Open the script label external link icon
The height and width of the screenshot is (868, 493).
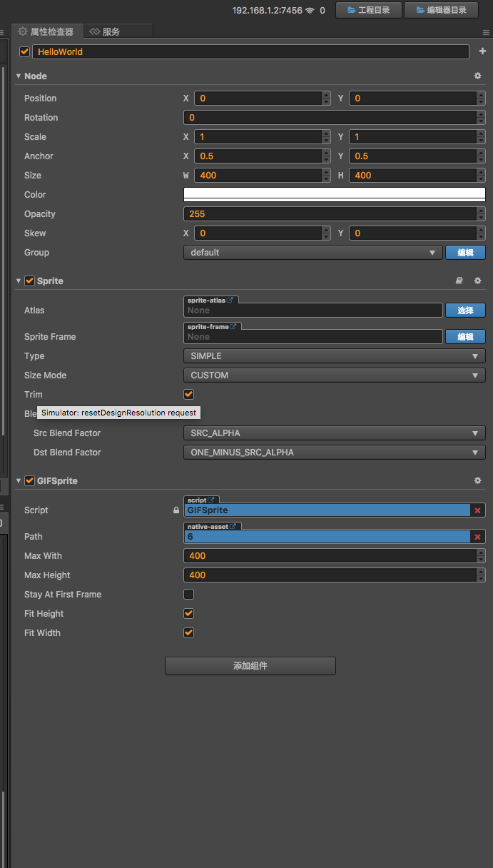point(211,500)
